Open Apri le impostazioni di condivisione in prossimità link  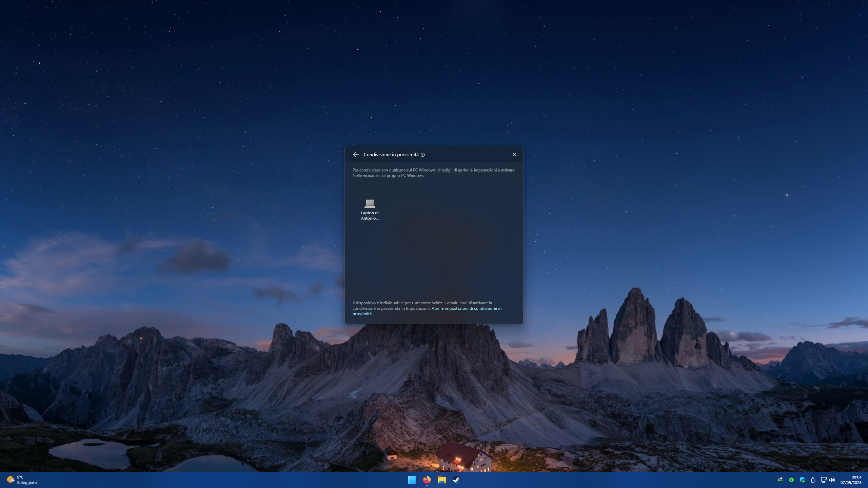pos(427,311)
